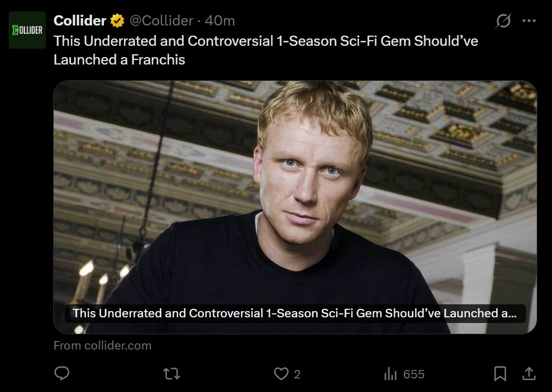Open the Grok explain icon

point(503,21)
